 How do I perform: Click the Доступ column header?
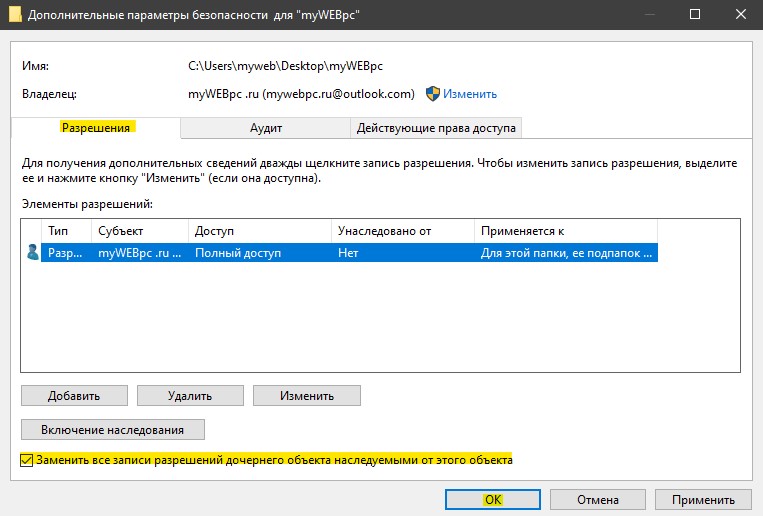(259, 231)
